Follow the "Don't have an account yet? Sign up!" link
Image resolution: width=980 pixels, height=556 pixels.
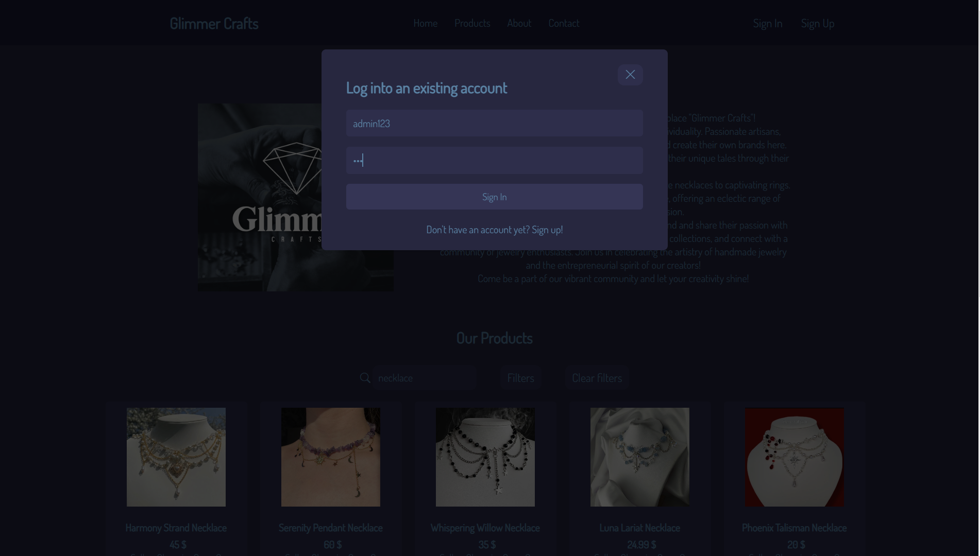[494, 230]
